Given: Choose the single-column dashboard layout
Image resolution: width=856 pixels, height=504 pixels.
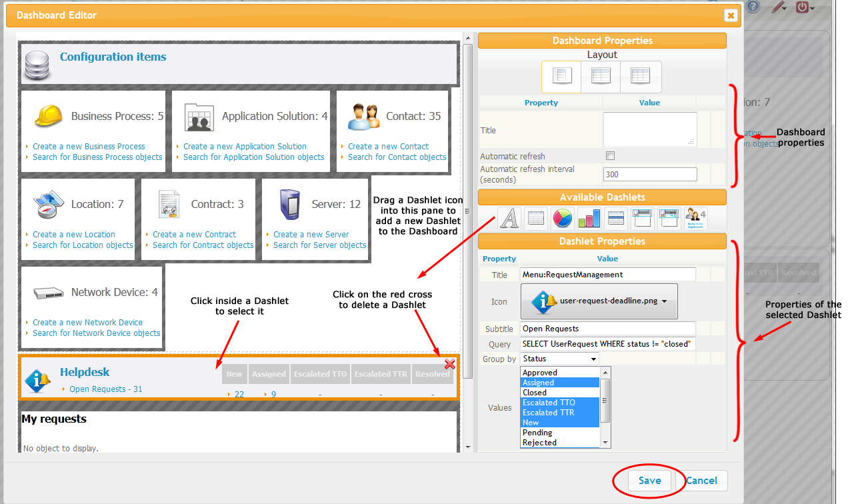Looking at the screenshot, I should tap(561, 76).
